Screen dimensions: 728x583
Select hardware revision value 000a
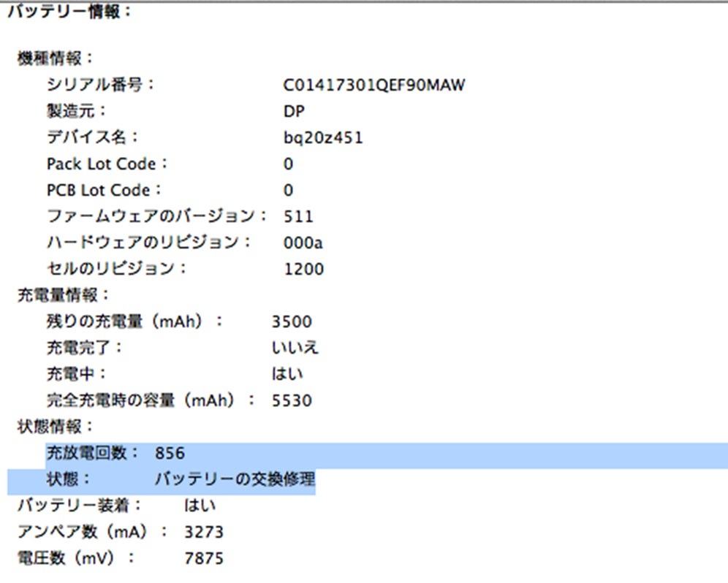pos(303,243)
